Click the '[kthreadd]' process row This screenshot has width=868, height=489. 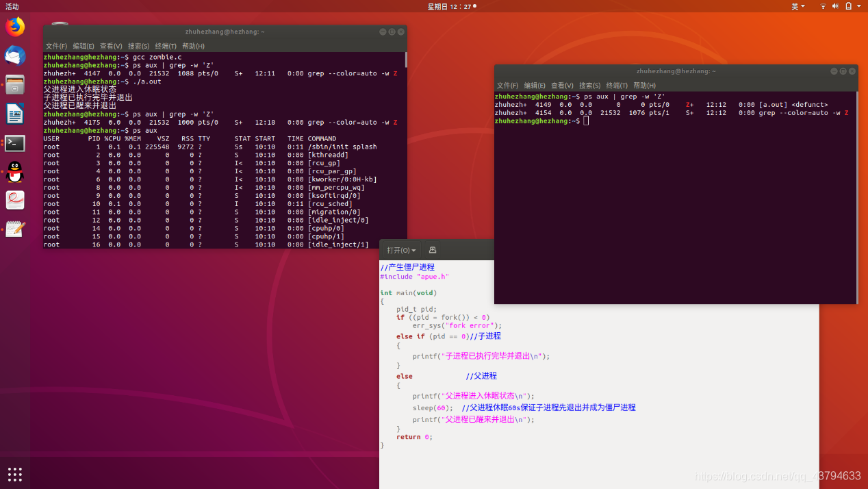click(x=196, y=155)
